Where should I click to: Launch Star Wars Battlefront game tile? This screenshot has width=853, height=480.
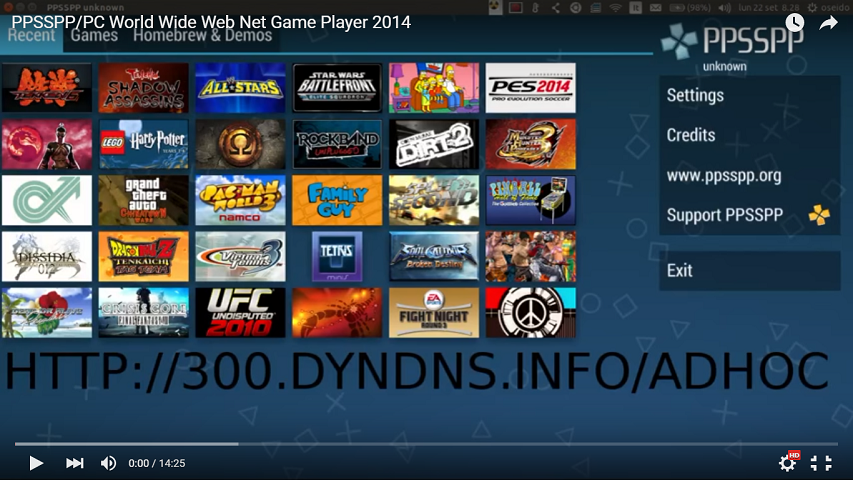337,88
